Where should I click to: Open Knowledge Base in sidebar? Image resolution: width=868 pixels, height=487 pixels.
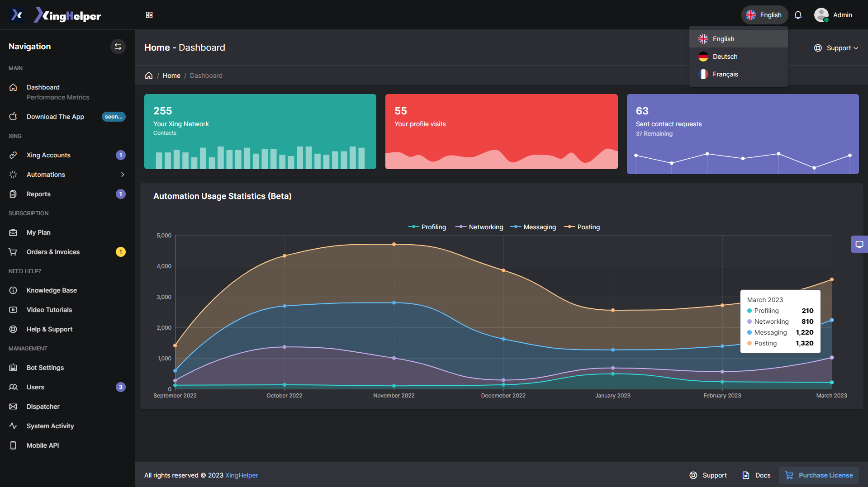point(67,290)
